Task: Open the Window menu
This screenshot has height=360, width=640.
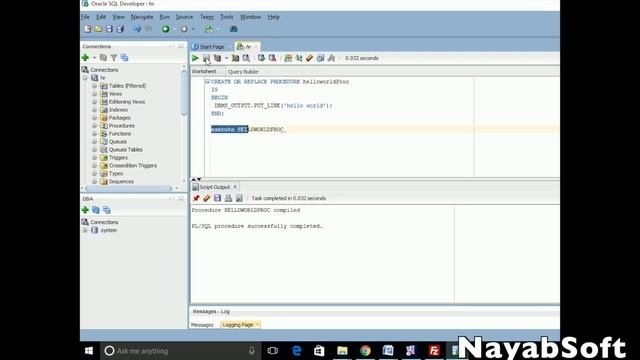Action: point(250,17)
